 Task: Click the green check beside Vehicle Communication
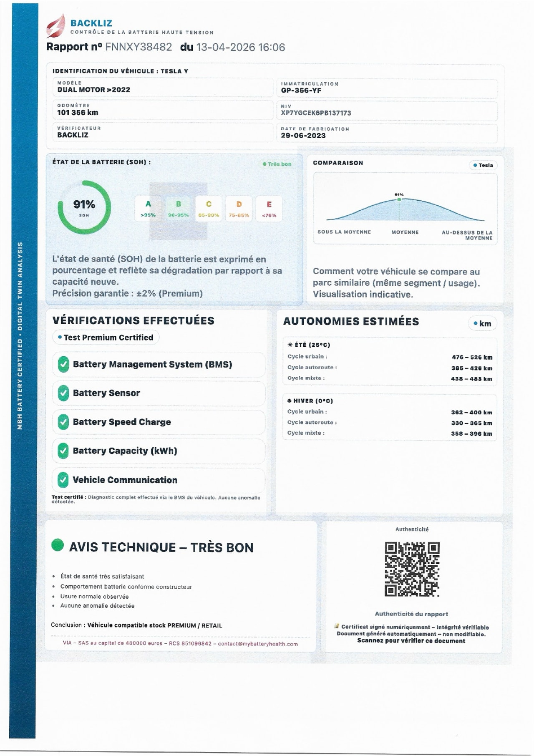pyautogui.click(x=63, y=480)
